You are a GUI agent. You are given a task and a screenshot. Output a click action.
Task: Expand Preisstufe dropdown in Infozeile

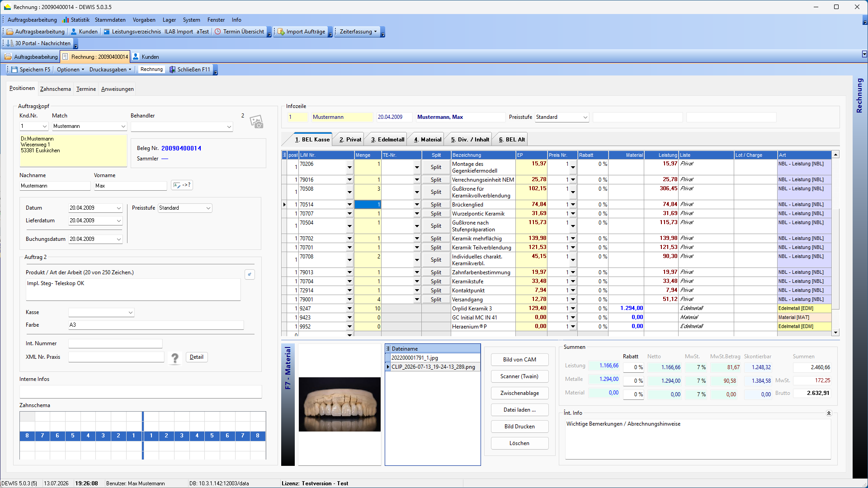(x=585, y=117)
